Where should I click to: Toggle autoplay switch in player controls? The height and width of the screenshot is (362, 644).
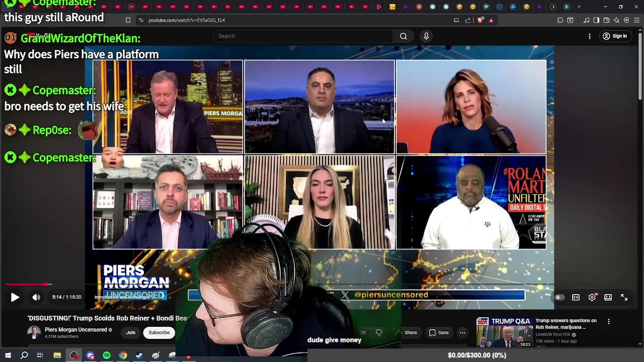click(x=559, y=297)
